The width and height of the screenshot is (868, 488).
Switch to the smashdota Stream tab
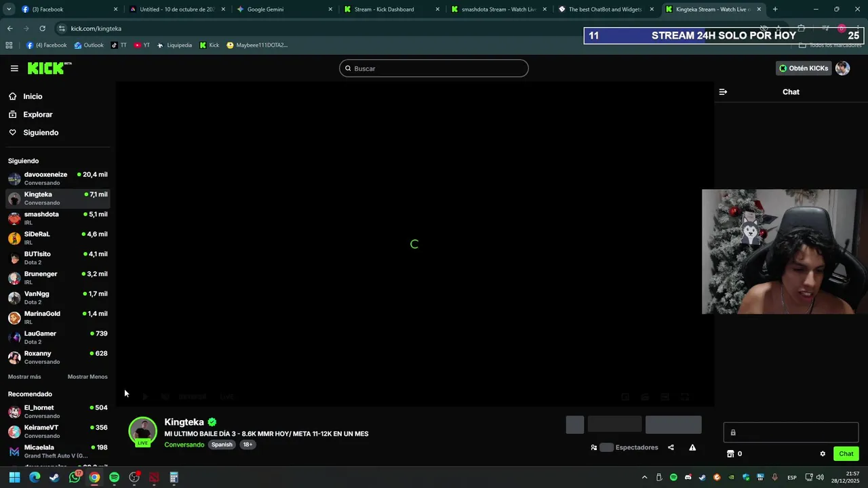tap(498, 9)
